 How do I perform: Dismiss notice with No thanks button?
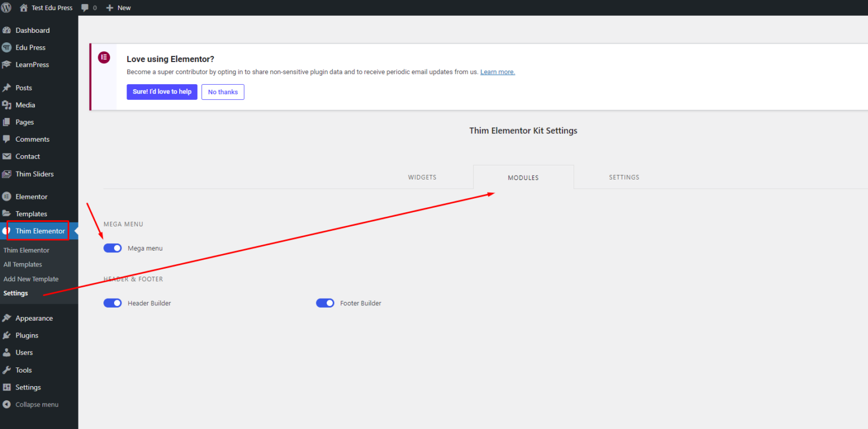[223, 92]
